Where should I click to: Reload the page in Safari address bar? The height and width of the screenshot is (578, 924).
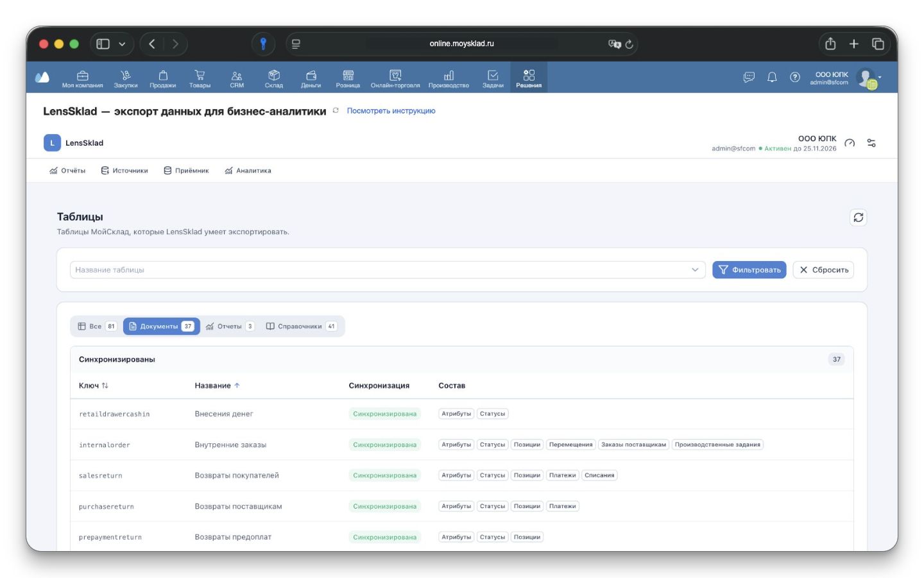pyautogui.click(x=629, y=44)
